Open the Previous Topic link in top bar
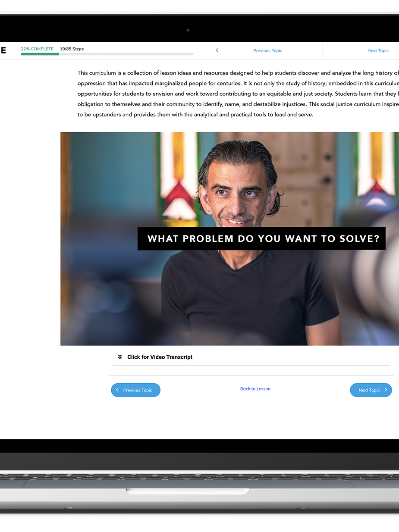399x532 pixels. [267, 51]
